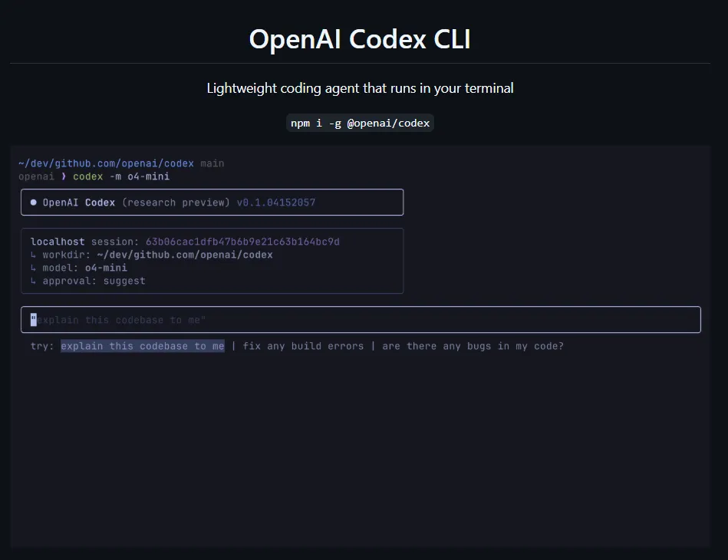Click the main branch indicator label

click(214, 163)
